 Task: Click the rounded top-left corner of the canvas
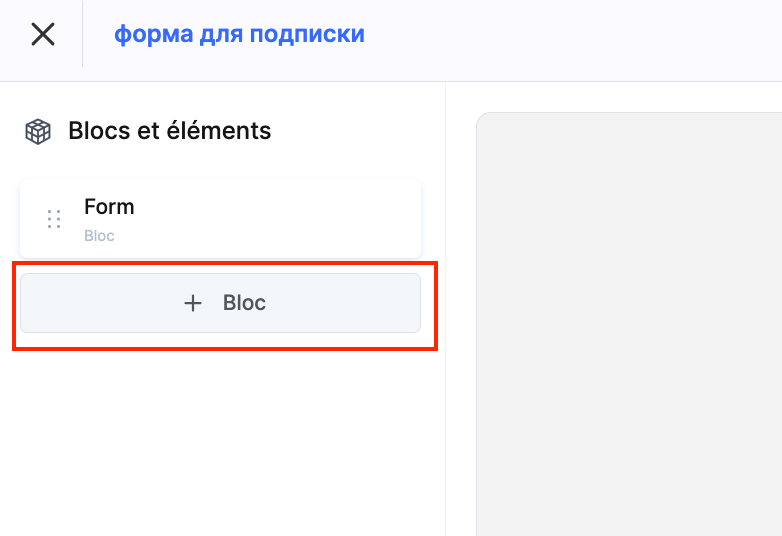(x=482, y=118)
